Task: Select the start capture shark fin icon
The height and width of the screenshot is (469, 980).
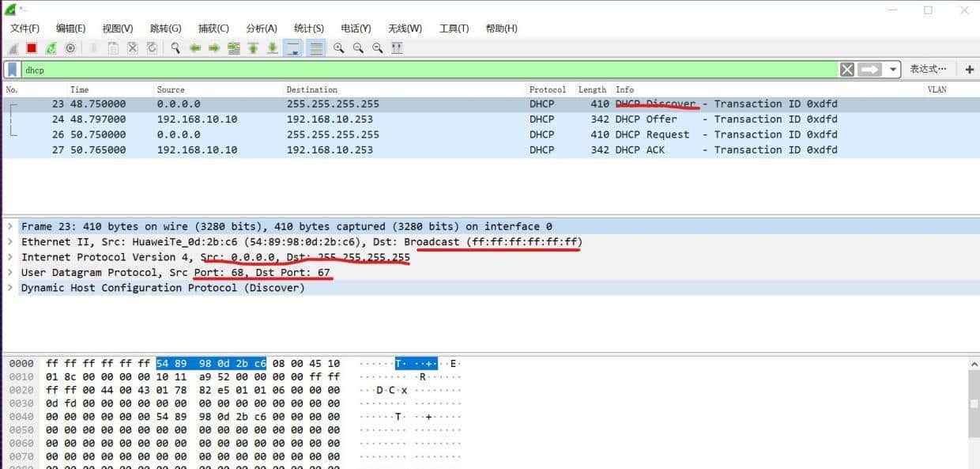Action: tap(13, 47)
